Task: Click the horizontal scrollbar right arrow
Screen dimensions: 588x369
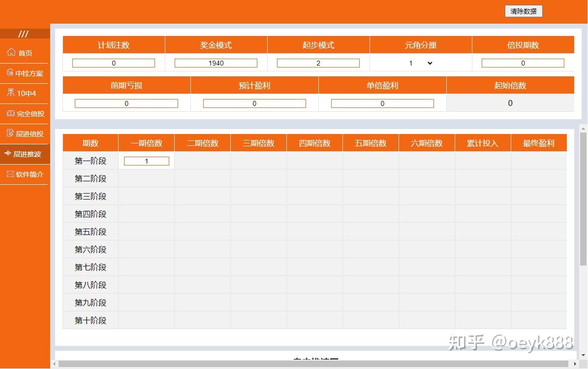Action: tap(575, 364)
